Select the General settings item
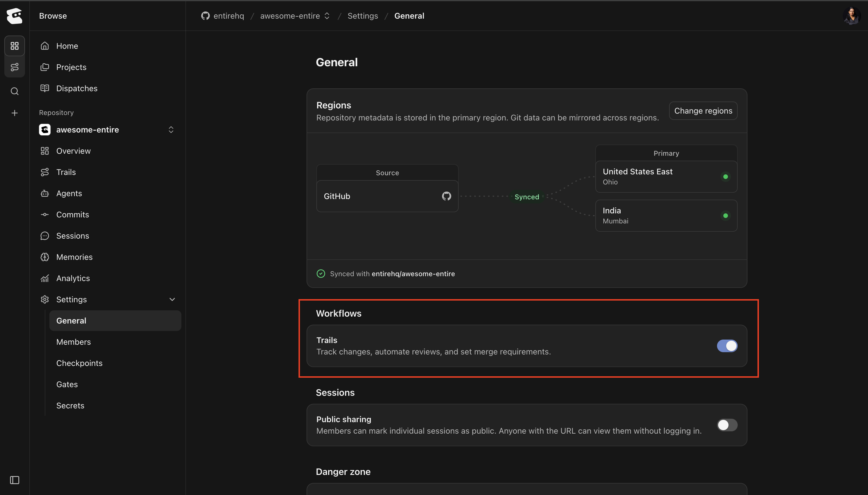This screenshot has width=868, height=495. tap(115, 321)
